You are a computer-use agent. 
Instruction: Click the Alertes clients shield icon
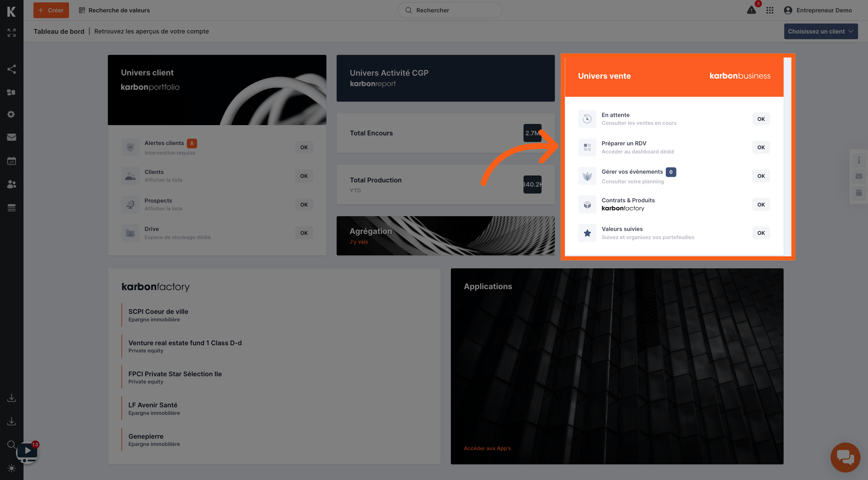tap(131, 147)
